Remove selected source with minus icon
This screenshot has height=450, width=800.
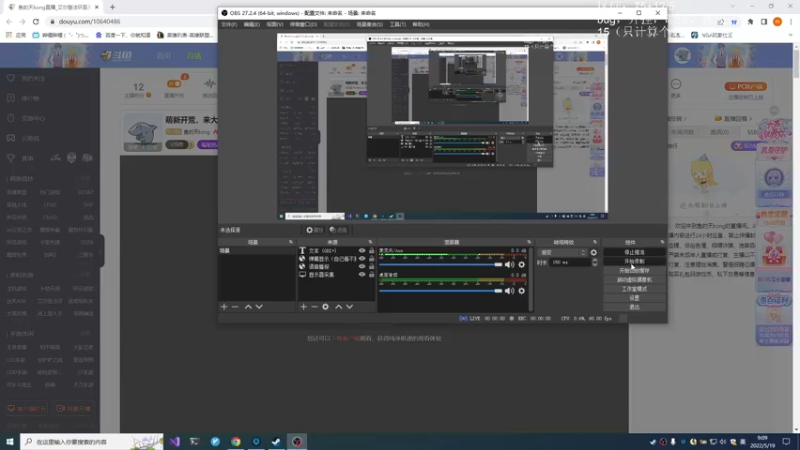click(x=314, y=307)
